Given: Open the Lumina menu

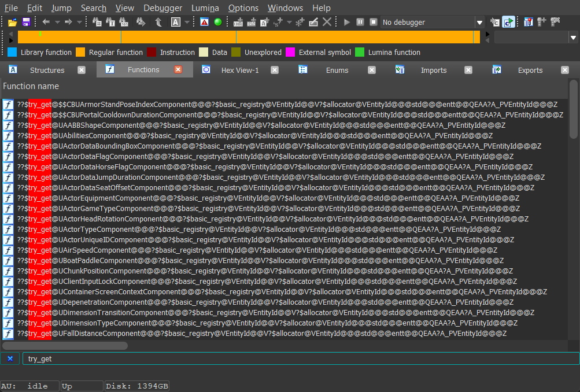Looking at the screenshot, I should [x=205, y=8].
